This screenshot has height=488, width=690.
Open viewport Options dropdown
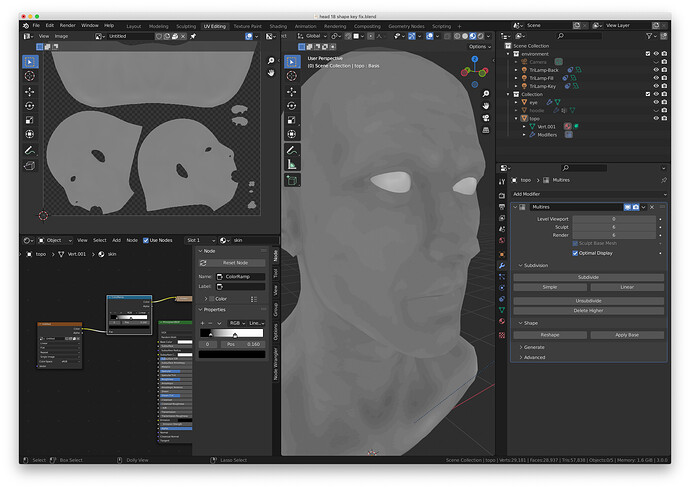point(480,47)
